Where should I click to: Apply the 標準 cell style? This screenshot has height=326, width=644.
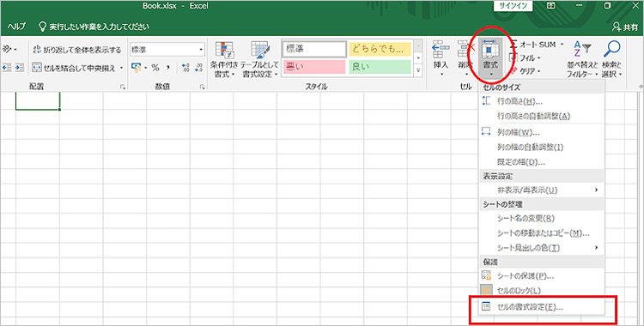[x=314, y=49]
